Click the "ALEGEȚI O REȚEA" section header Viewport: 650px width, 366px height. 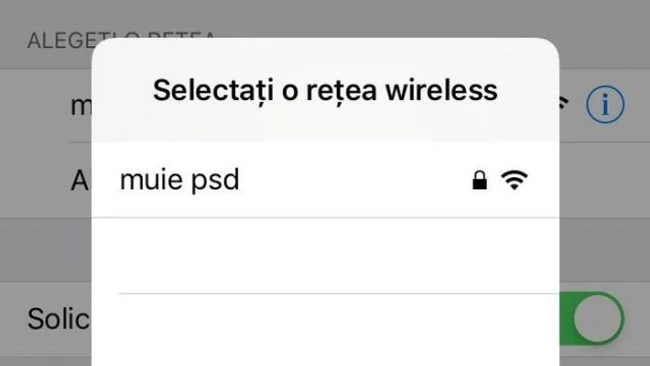click(121, 41)
